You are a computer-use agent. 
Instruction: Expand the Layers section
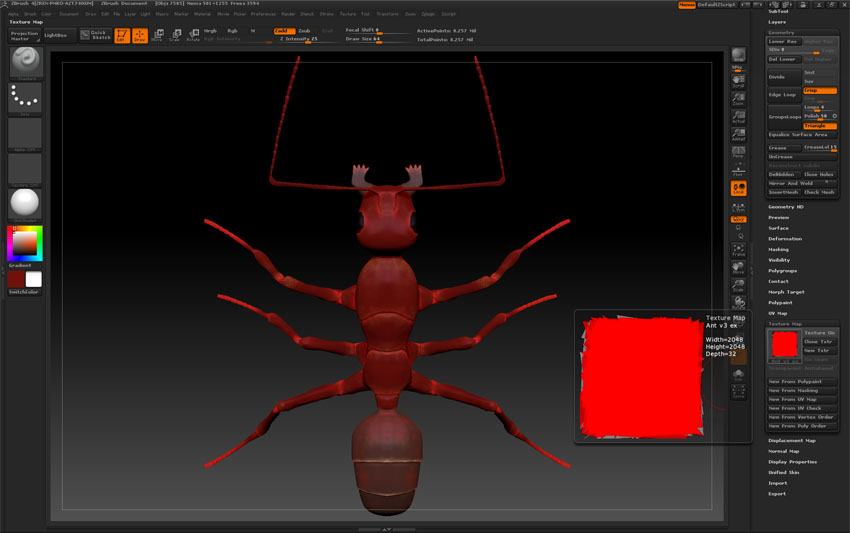[x=777, y=22]
